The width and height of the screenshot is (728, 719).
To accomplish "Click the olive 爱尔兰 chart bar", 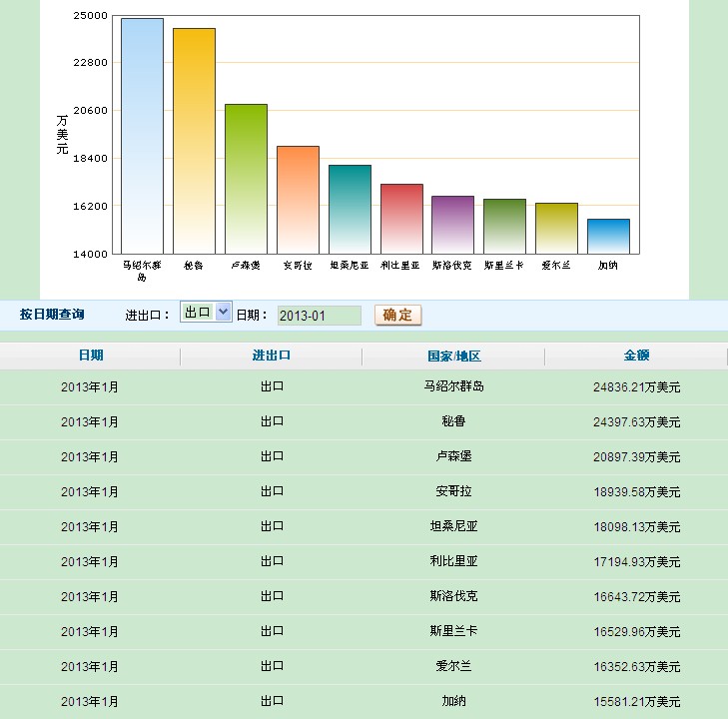I will click(x=556, y=228).
